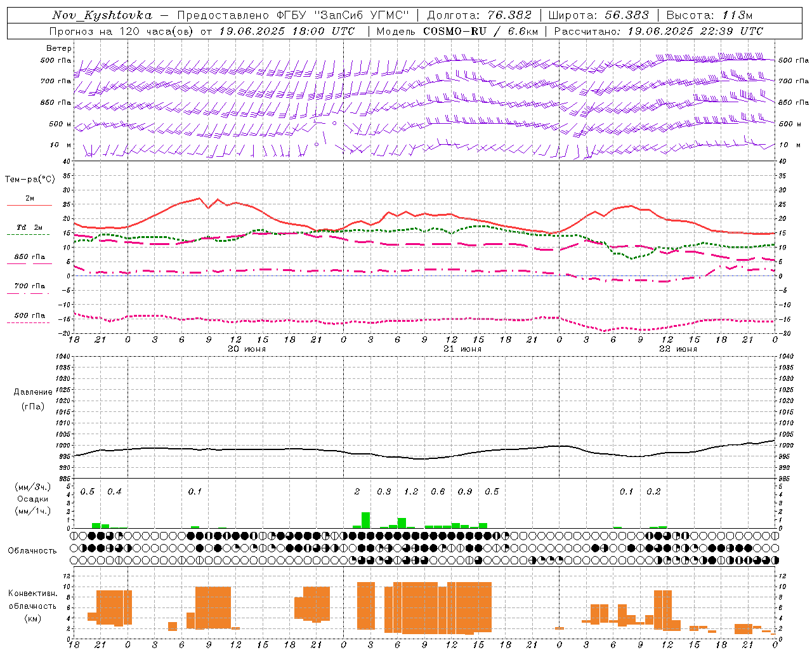The image size is (812, 650).
Task: Click the 10 м wind level label on left
Action: 61,145
